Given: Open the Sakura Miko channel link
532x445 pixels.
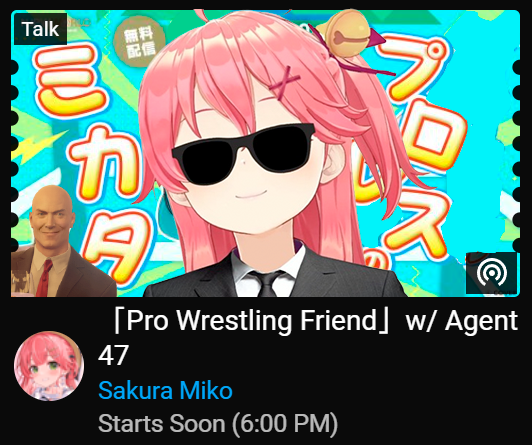Looking at the screenshot, I should point(165,390).
